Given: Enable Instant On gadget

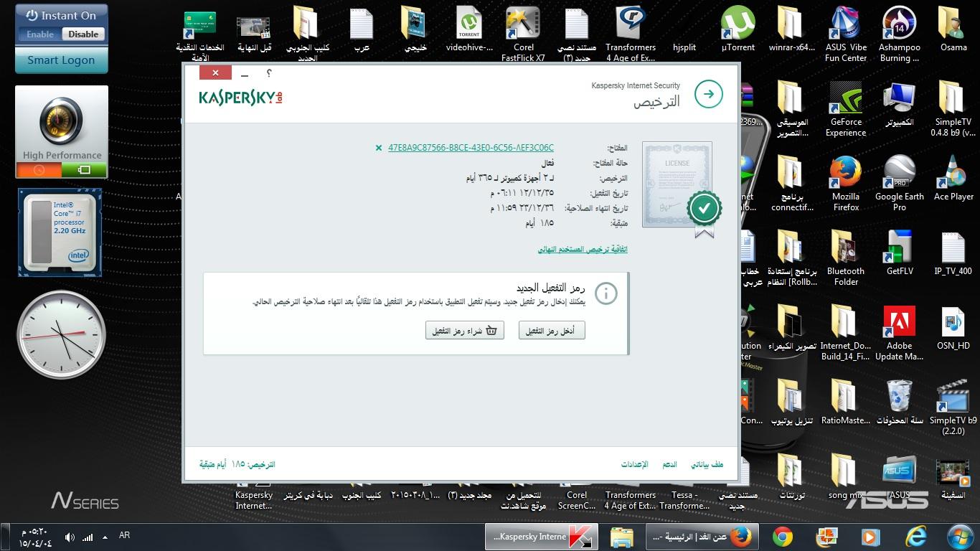Looking at the screenshot, I should 40,34.
